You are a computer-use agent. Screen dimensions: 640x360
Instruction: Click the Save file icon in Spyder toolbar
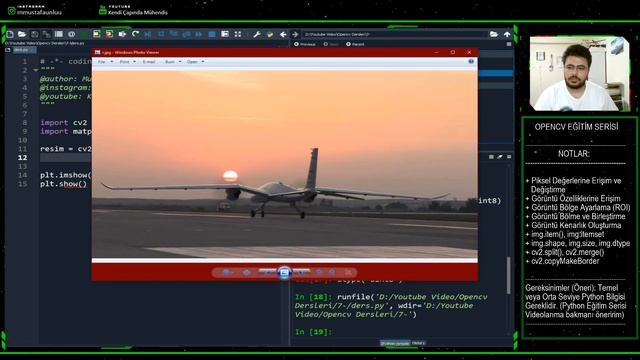34,35
